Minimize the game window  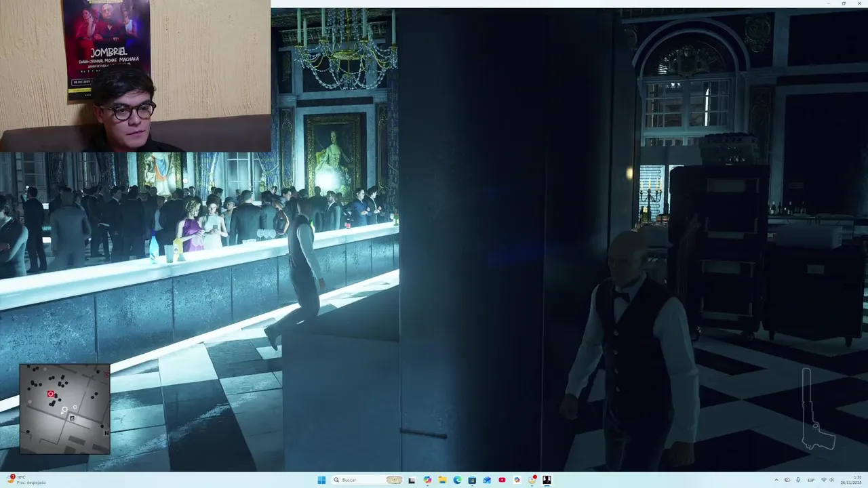[827, 3]
